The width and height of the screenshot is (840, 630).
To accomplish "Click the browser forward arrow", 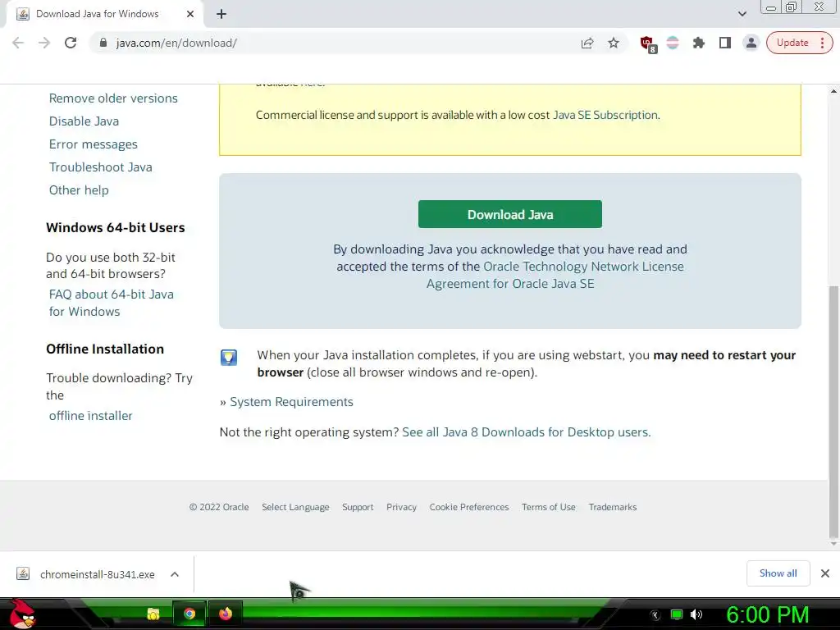I will (x=44, y=43).
